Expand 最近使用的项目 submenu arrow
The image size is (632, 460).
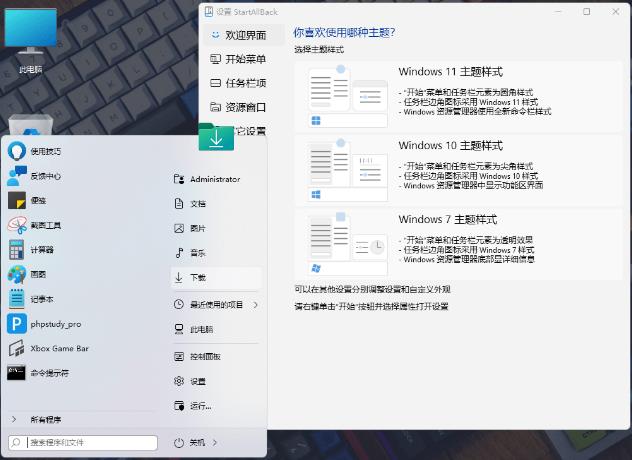coord(256,305)
